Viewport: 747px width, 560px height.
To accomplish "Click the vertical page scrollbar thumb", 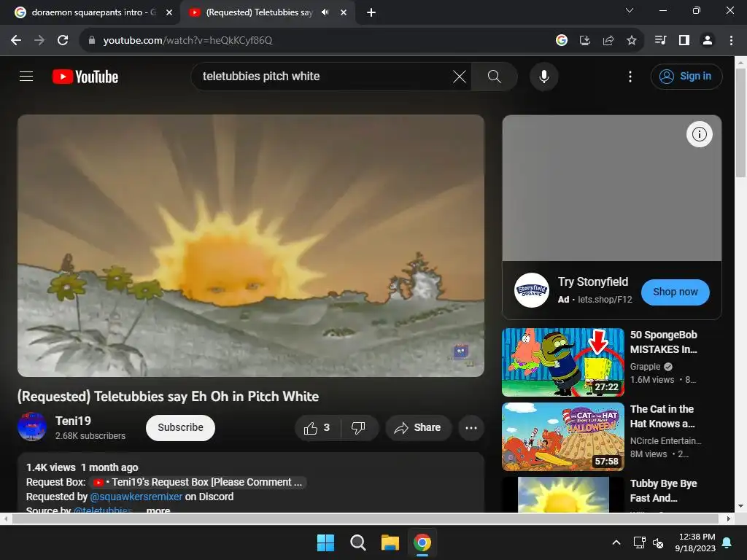I will 740,122.
